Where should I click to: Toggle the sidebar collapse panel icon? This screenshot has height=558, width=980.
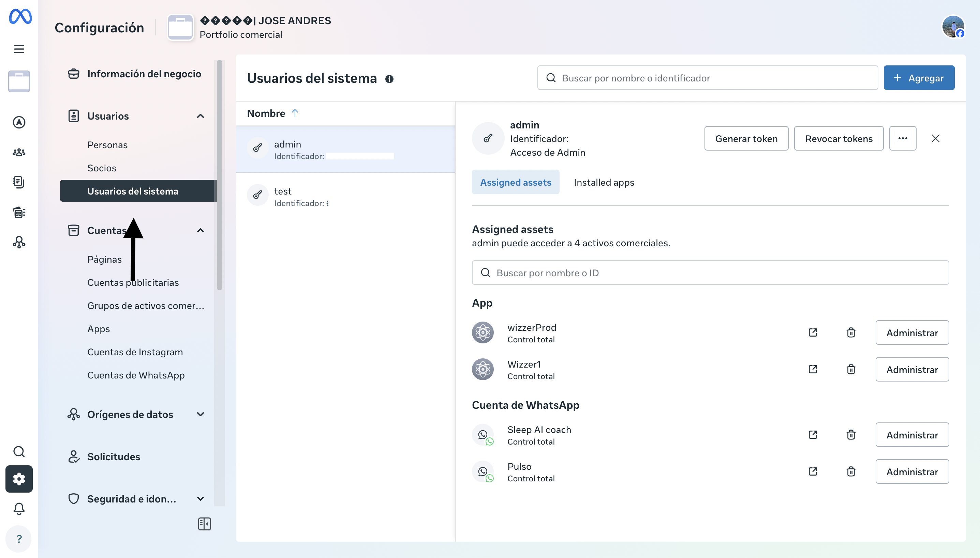click(205, 524)
